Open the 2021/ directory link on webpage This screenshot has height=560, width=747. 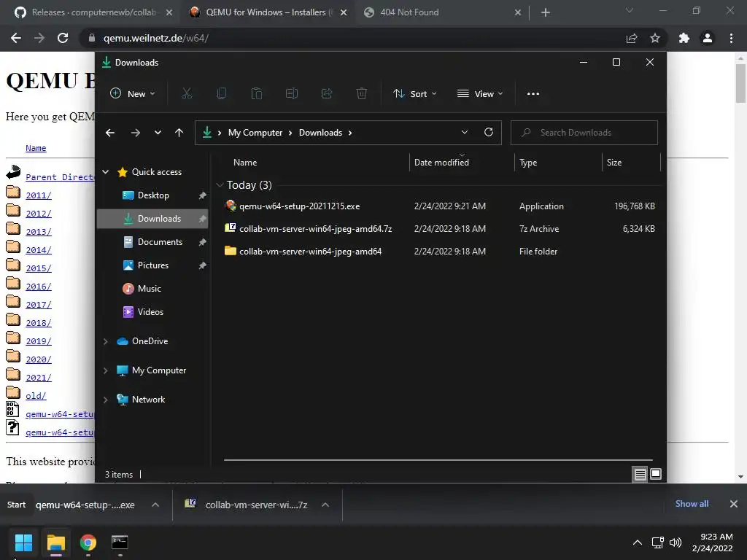pyautogui.click(x=39, y=378)
